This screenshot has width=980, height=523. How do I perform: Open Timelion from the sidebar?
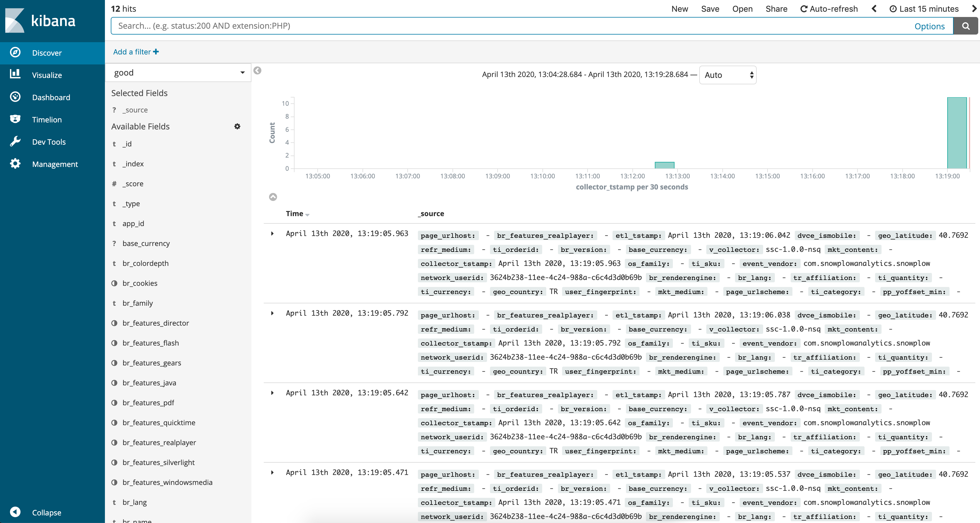(15, 119)
